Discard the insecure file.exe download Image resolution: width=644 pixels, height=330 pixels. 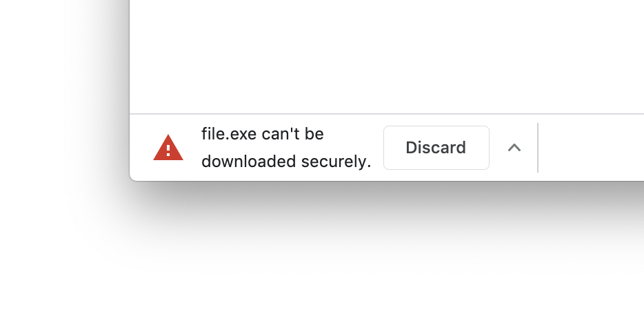click(x=436, y=148)
